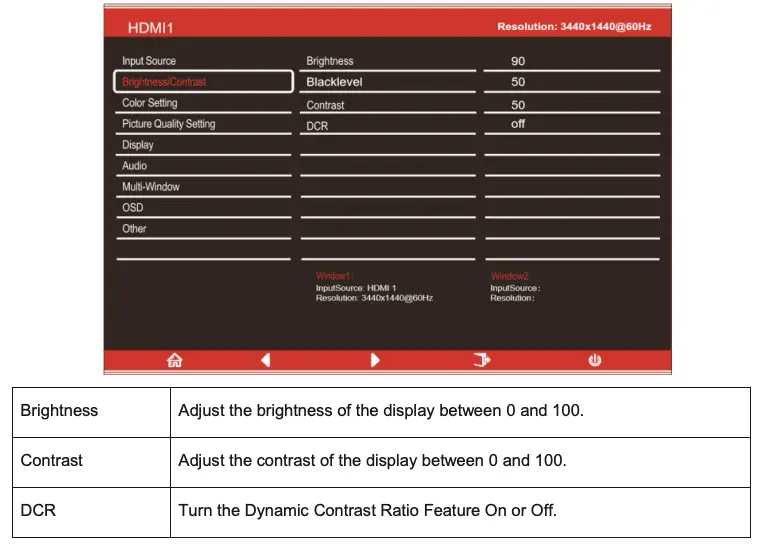Click the power icon in bottom bar
Image resolution: width=760 pixels, height=545 pixels.
click(x=595, y=360)
